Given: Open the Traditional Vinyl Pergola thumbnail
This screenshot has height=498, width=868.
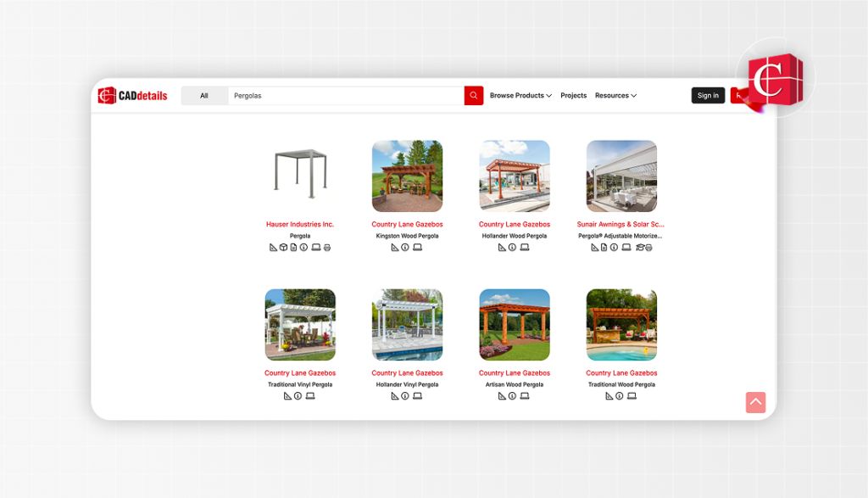Looking at the screenshot, I should pyautogui.click(x=300, y=325).
